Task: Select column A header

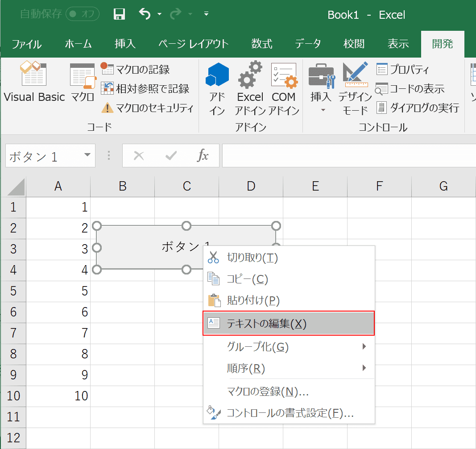Action: (x=58, y=186)
